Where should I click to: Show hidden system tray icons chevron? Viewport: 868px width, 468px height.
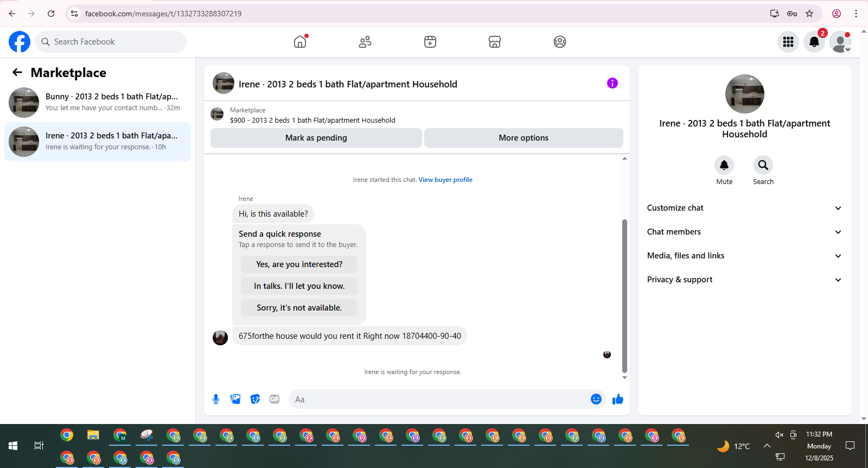[x=767, y=446]
